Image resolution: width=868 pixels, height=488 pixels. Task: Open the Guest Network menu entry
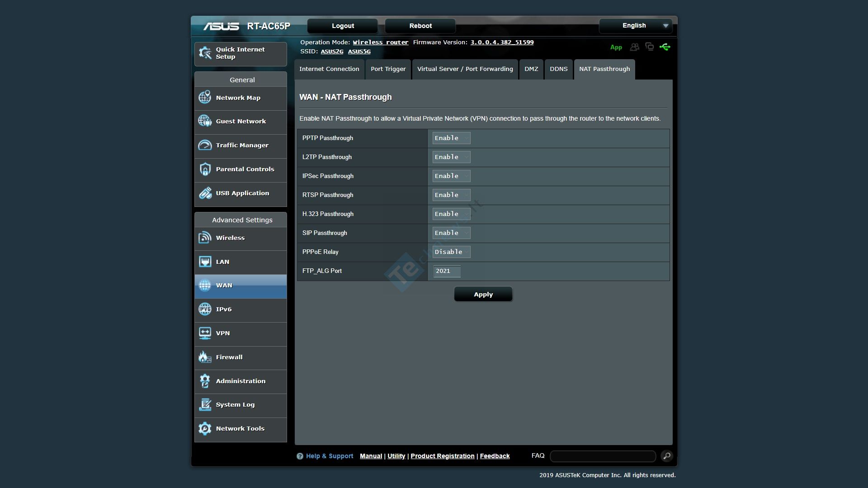[241, 122]
